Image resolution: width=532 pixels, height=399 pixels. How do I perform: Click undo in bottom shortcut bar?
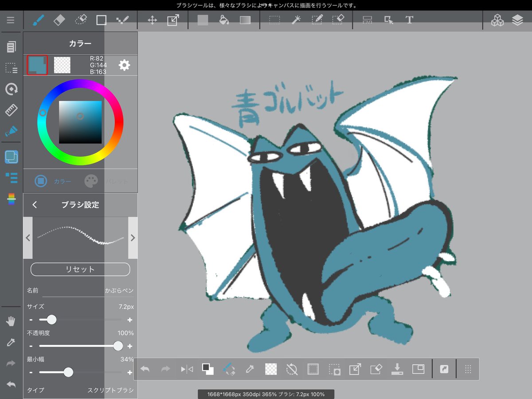[x=145, y=369]
